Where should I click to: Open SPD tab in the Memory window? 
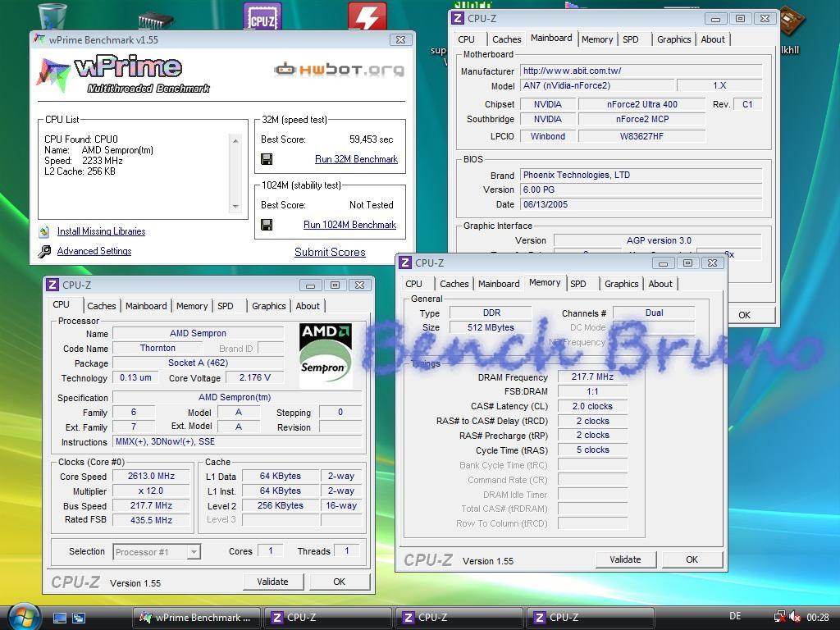(x=578, y=283)
